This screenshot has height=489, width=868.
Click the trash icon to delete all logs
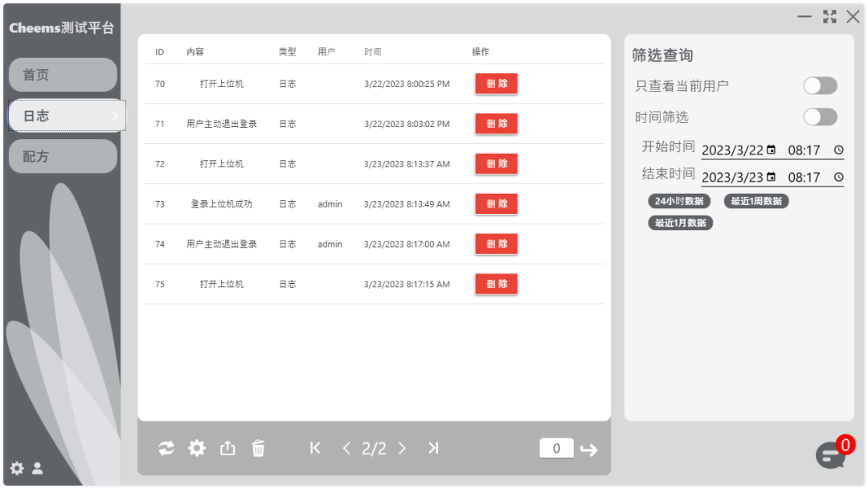258,449
